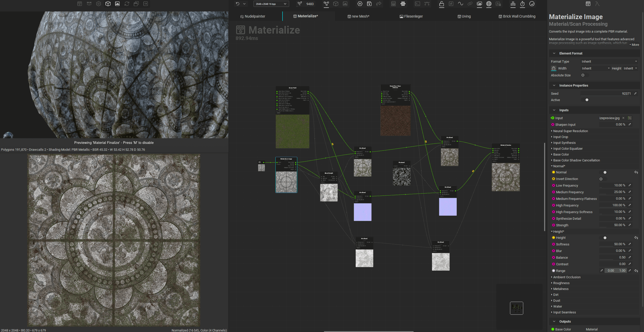Select the Clover Field node in the graph
Screen dimensions: 644x332
pyautogui.click(x=292, y=88)
